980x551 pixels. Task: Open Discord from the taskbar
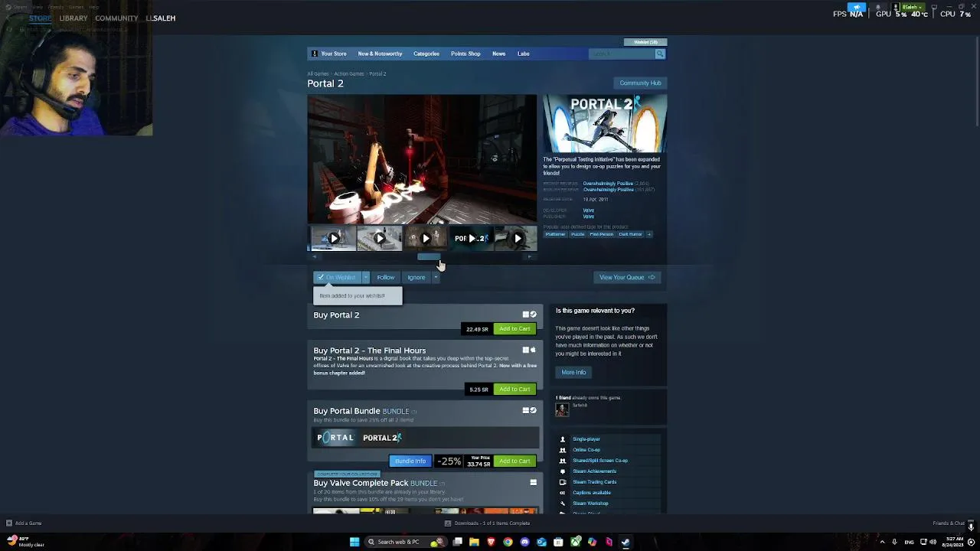[x=524, y=542]
